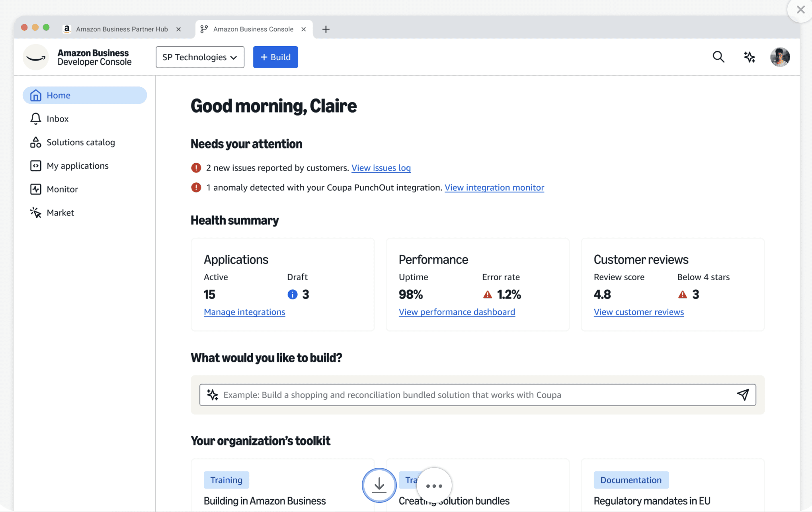
Task: Go to Solutions catalog in sidebar
Action: [80, 142]
